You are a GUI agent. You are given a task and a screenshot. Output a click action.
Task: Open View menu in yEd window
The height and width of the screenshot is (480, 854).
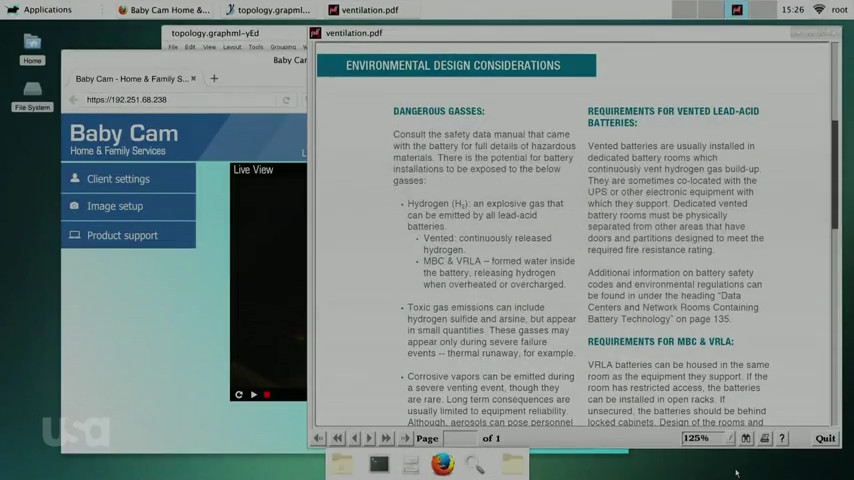point(209,47)
